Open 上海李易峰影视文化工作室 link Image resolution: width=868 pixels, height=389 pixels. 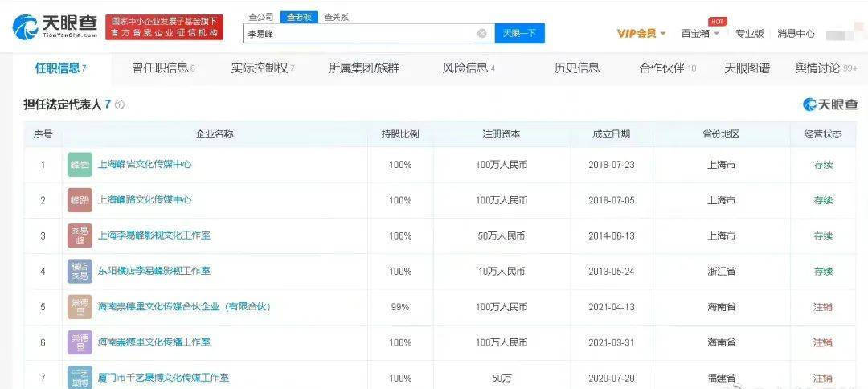point(154,235)
